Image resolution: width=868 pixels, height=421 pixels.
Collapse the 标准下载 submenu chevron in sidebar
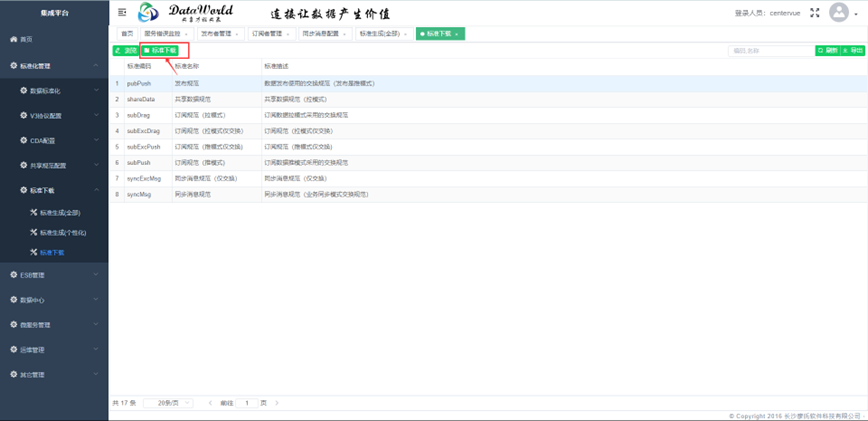tap(96, 190)
